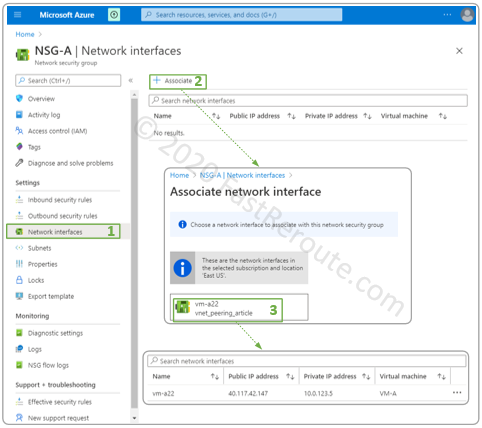This screenshot has height=428, width=482.
Task: Open Outbound security rules
Action: (x=63, y=216)
